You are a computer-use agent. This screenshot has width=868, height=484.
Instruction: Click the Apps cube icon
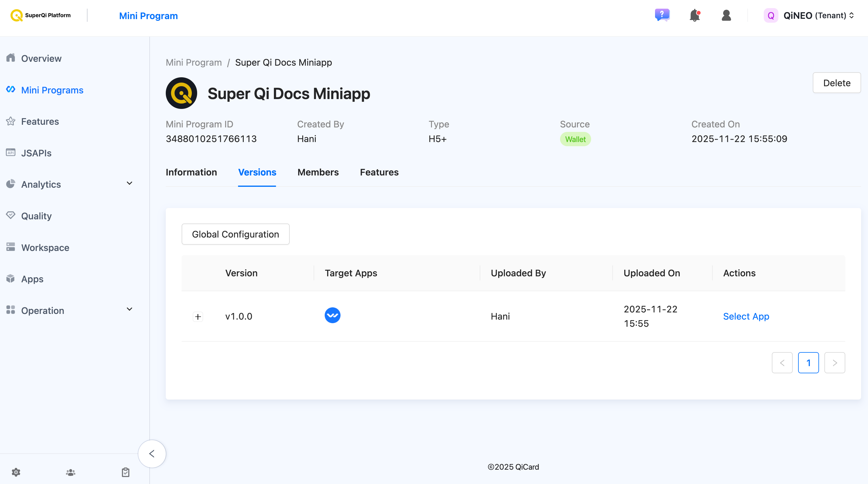(10, 278)
